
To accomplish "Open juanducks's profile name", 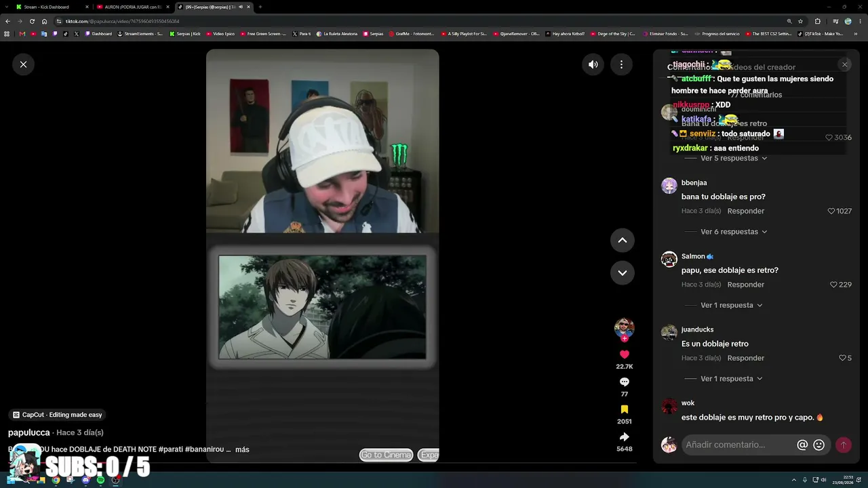I will coord(697,330).
